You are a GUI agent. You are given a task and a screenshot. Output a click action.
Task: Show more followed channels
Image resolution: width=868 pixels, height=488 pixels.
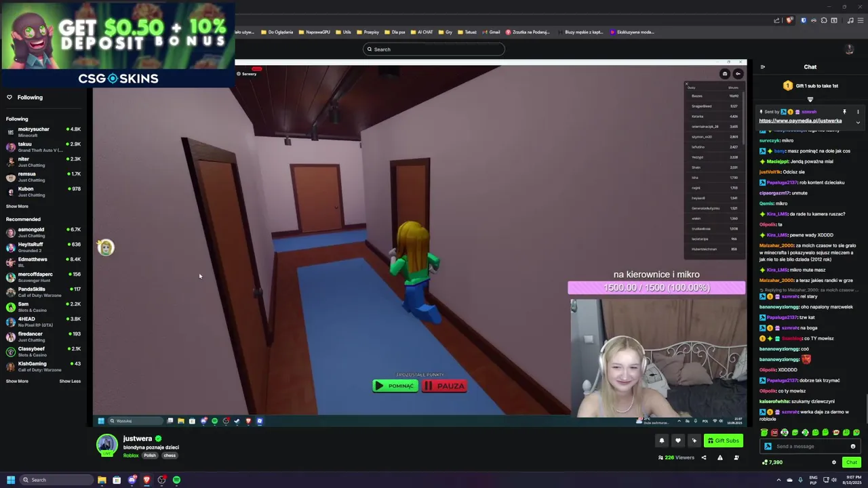[x=17, y=206]
